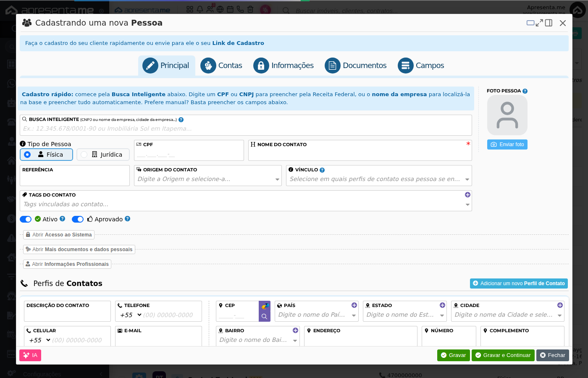
Task: Click the FOTO PESSOA help icon
Action: point(525,91)
